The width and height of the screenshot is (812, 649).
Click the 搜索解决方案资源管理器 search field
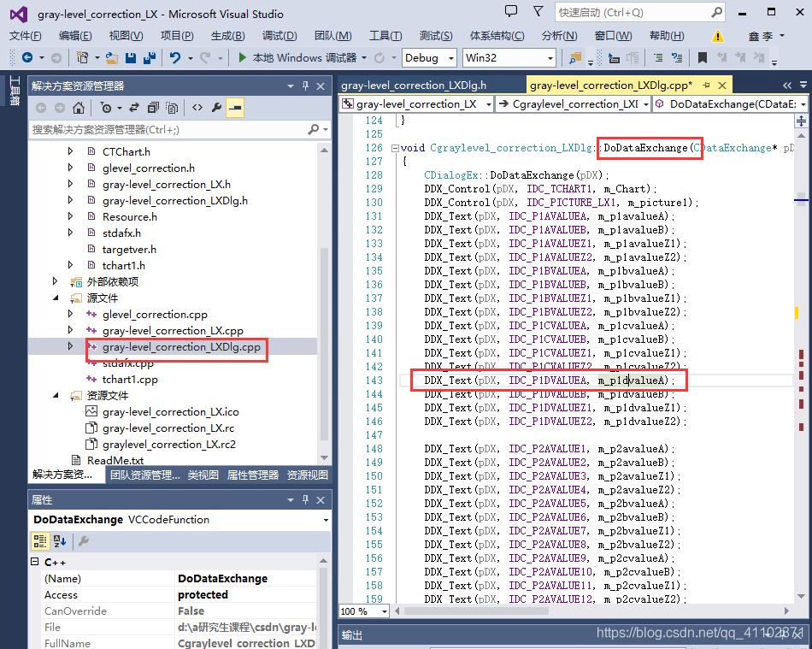(x=179, y=129)
